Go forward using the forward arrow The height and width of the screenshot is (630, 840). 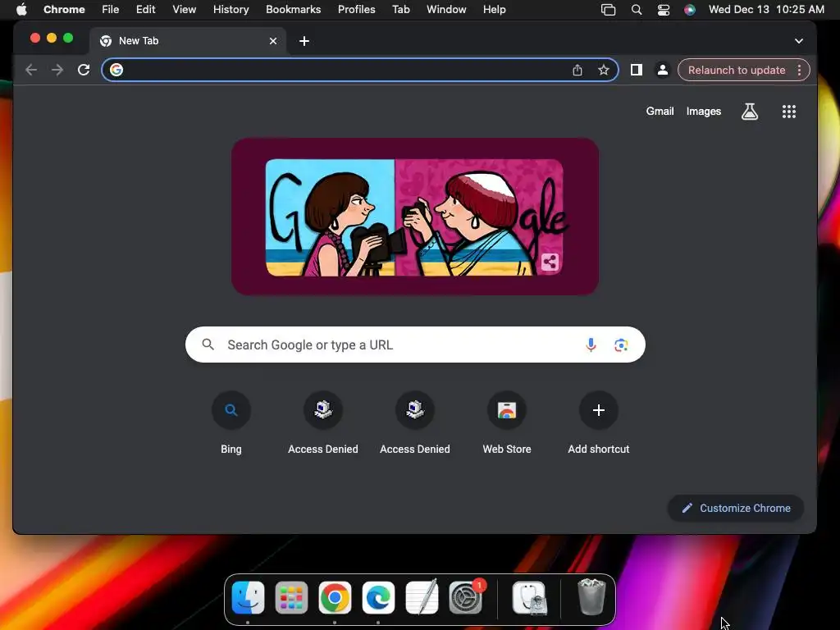57,70
